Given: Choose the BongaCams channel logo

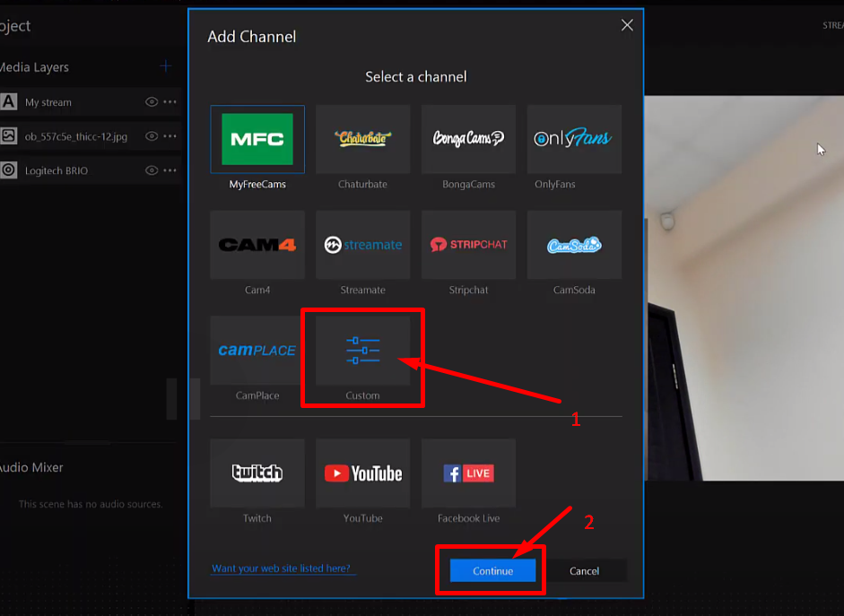Looking at the screenshot, I should (x=468, y=139).
